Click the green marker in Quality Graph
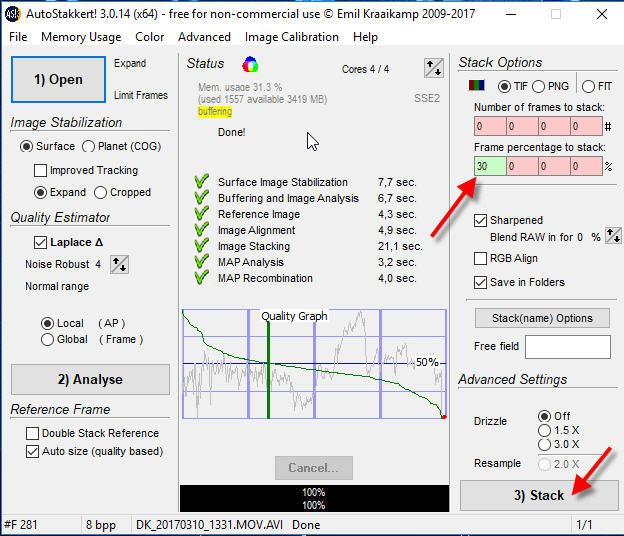The image size is (624, 536). (268, 364)
